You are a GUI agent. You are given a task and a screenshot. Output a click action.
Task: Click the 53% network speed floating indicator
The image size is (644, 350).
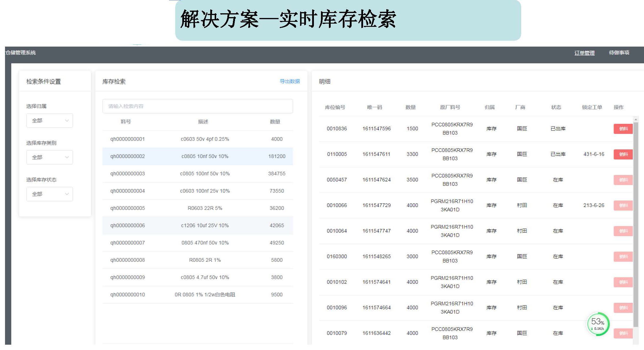click(598, 324)
